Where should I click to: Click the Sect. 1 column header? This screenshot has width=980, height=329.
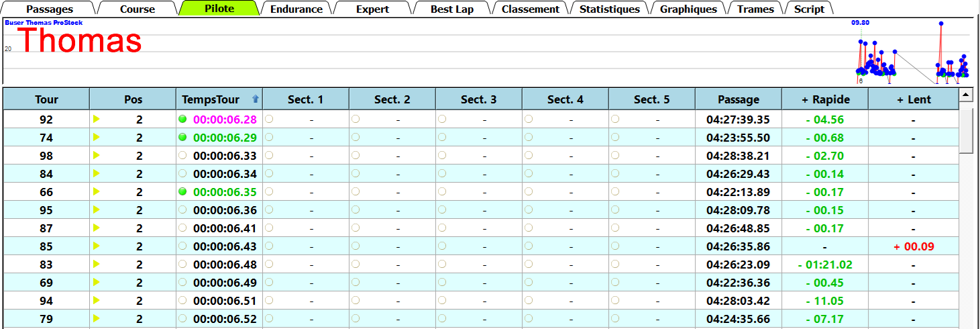(x=306, y=99)
